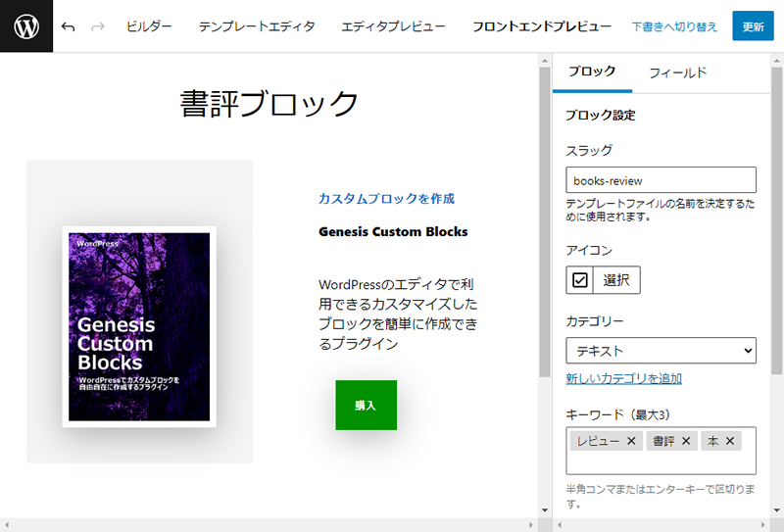Click the カスタムブロックを作成 link
The height and width of the screenshot is (532, 784).
click(x=386, y=199)
